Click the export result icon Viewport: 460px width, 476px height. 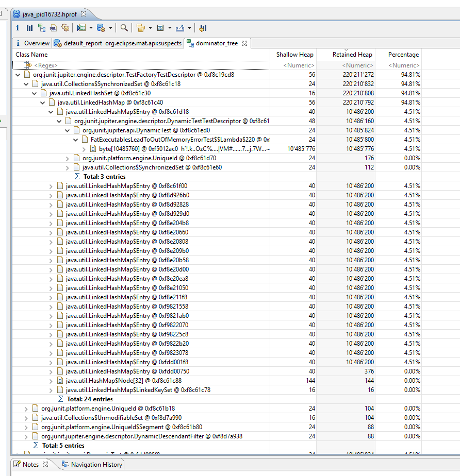point(179,28)
